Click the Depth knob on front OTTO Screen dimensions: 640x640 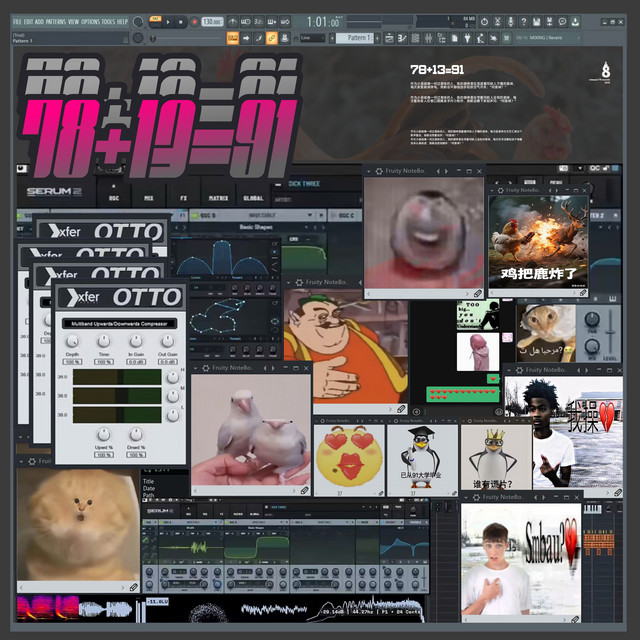point(73,341)
